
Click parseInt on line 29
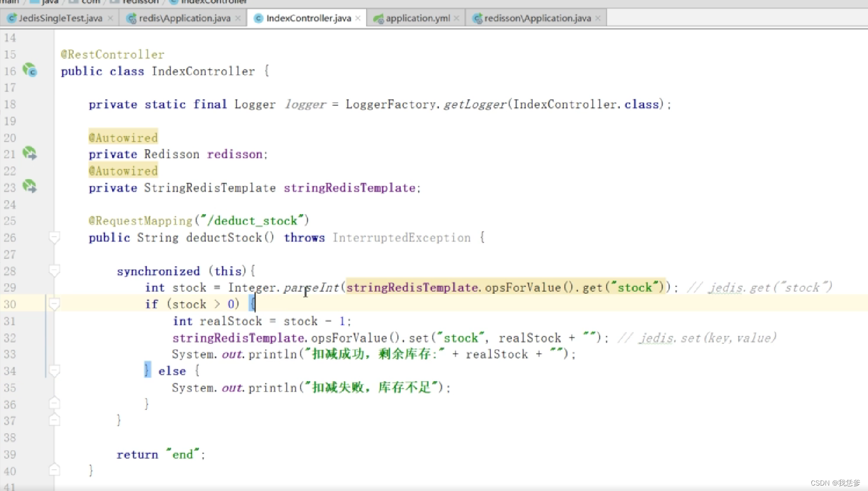(x=312, y=287)
